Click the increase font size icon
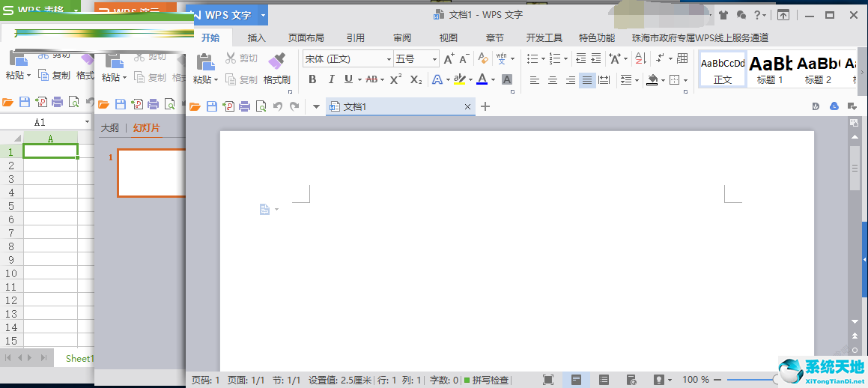868x388 pixels. click(x=449, y=58)
